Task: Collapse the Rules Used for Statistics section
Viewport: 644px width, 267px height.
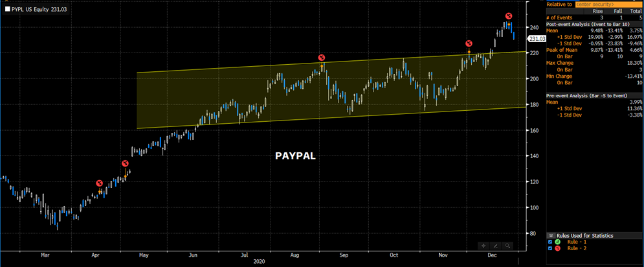Action: 551,236
